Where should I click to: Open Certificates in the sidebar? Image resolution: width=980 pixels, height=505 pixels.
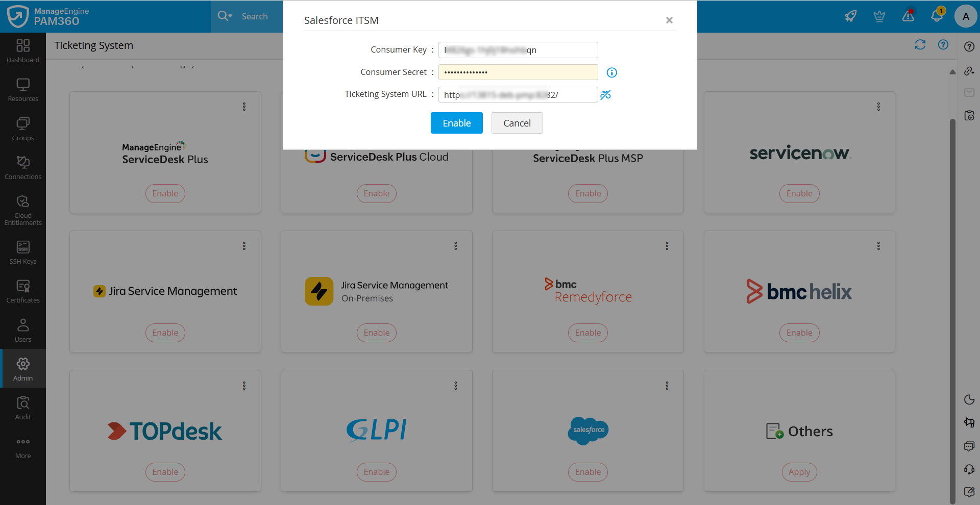[23, 292]
